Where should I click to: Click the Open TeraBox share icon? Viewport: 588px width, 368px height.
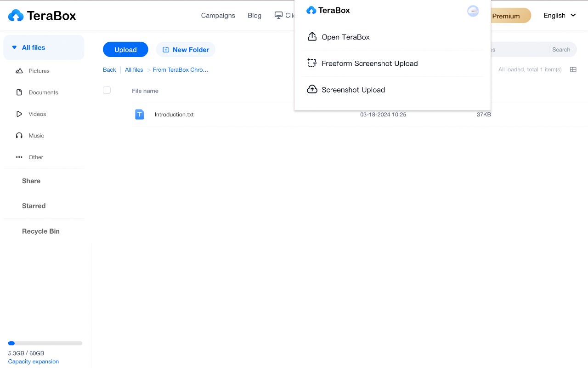[x=312, y=37]
